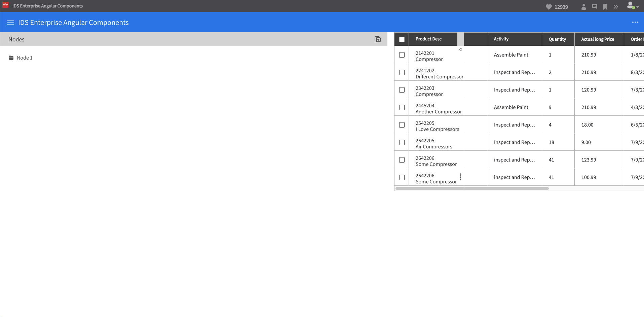
Task: Click the Node 1 folder icon
Action: click(x=11, y=58)
